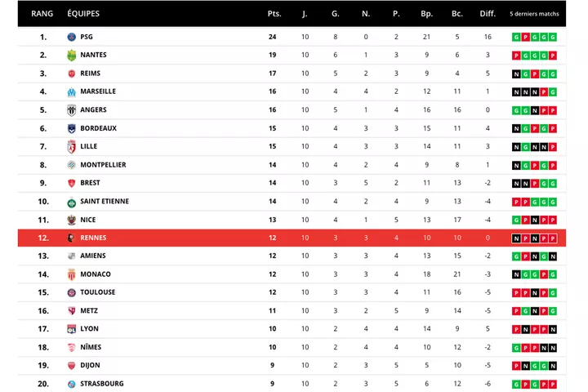Click the '5 derniers matchs' header

534,14
